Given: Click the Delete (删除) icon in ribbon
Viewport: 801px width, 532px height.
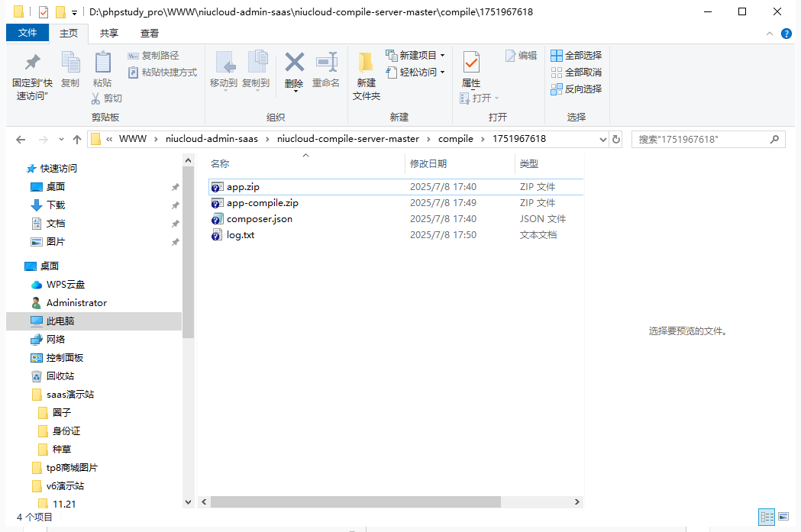Looking at the screenshot, I should tap(294, 64).
